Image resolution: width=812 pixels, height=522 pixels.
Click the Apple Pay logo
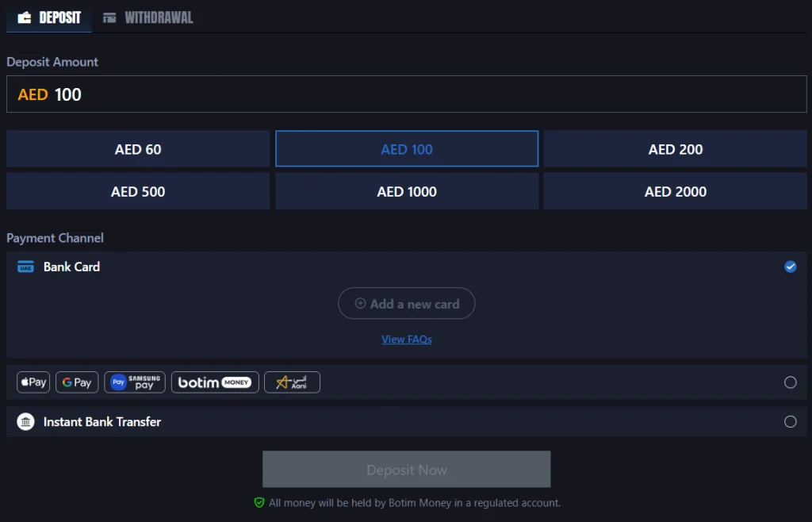coord(33,382)
